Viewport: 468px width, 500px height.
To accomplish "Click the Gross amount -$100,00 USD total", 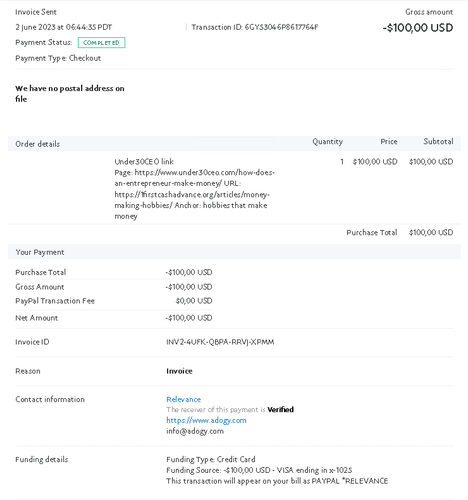I will 418,28.
